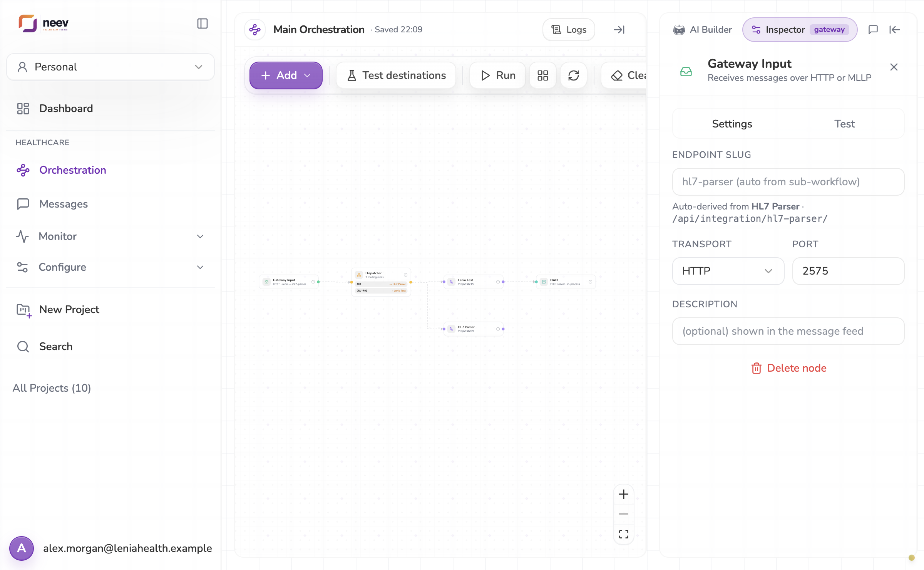Click the Endpoint Slug input field
The height and width of the screenshot is (570, 924).
pyautogui.click(x=788, y=182)
